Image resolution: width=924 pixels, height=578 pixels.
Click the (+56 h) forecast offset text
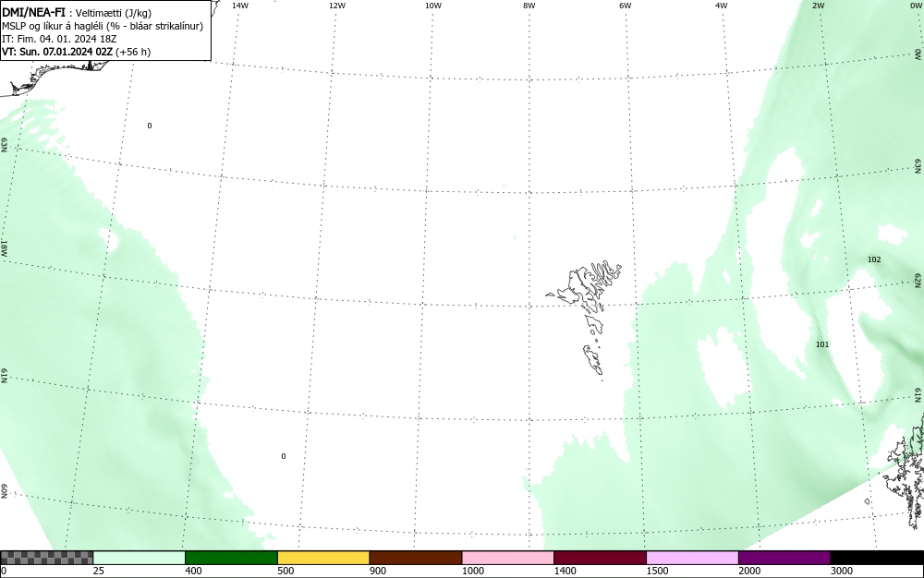pyautogui.click(x=133, y=52)
